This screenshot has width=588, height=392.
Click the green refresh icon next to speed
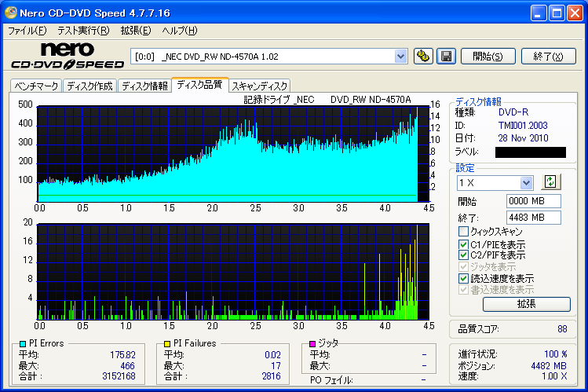tap(550, 182)
